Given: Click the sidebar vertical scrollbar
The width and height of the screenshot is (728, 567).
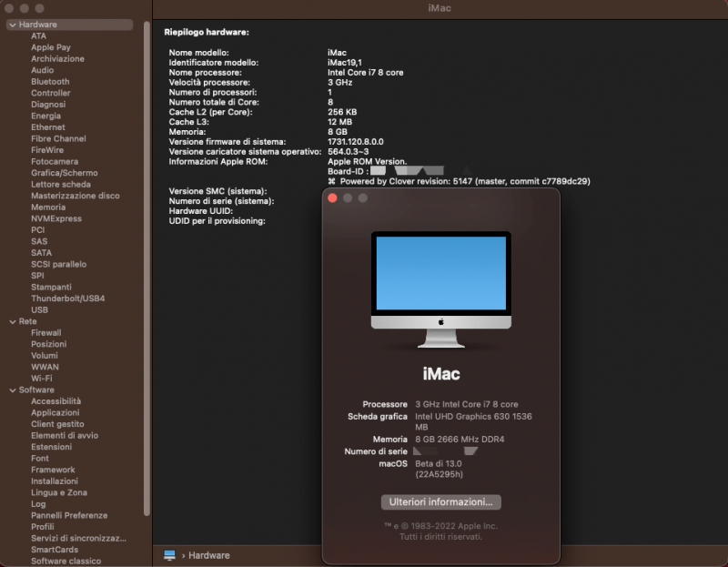Looking at the screenshot, I should pyautogui.click(x=147, y=268).
